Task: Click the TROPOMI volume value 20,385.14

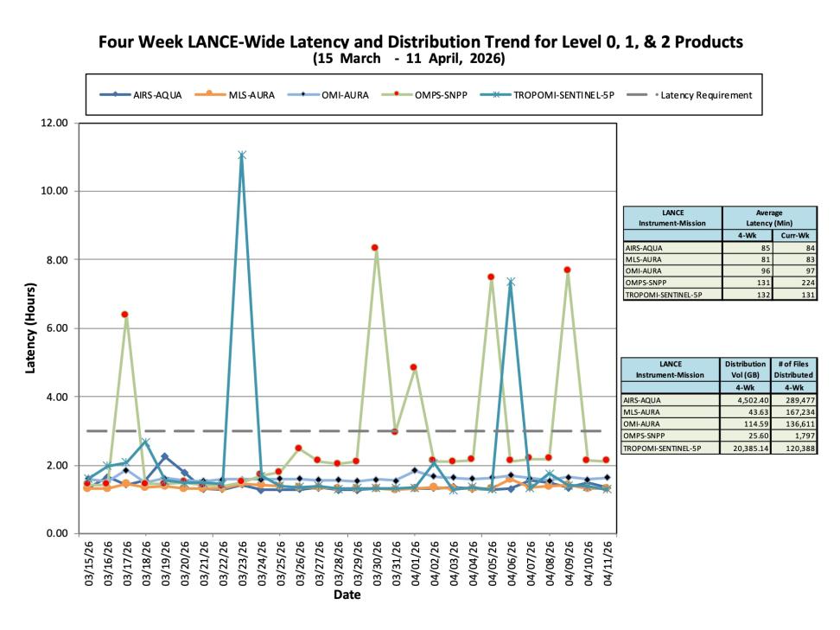Action: pyautogui.click(x=750, y=449)
